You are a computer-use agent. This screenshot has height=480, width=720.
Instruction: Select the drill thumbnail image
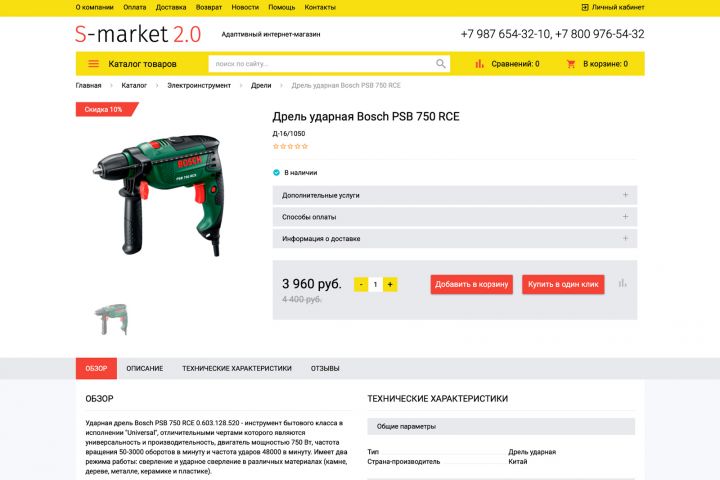[x=111, y=319]
